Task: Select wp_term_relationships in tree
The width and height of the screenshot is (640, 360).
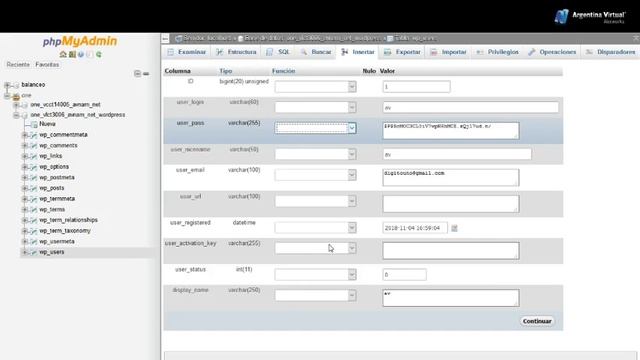Action: pos(69,220)
